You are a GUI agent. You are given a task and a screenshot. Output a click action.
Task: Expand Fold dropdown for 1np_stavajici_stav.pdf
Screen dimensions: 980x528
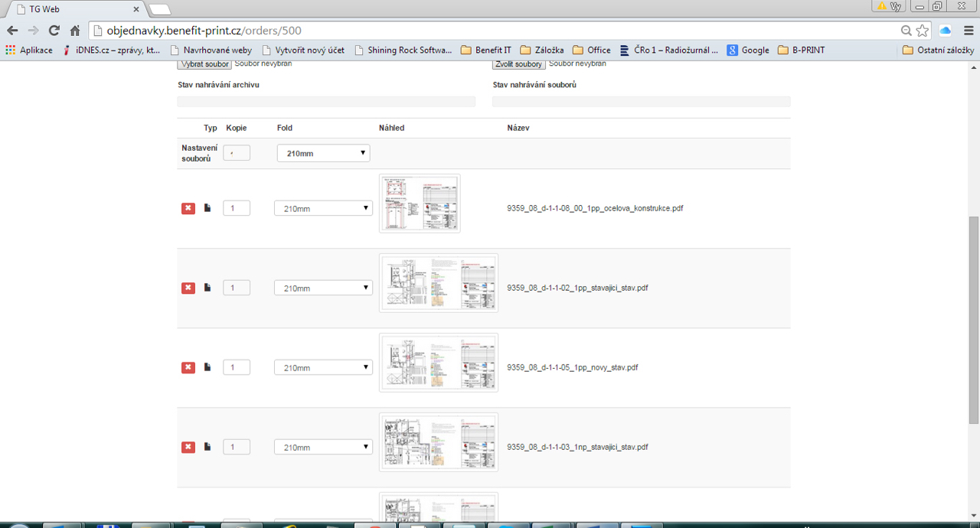pos(323,447)
